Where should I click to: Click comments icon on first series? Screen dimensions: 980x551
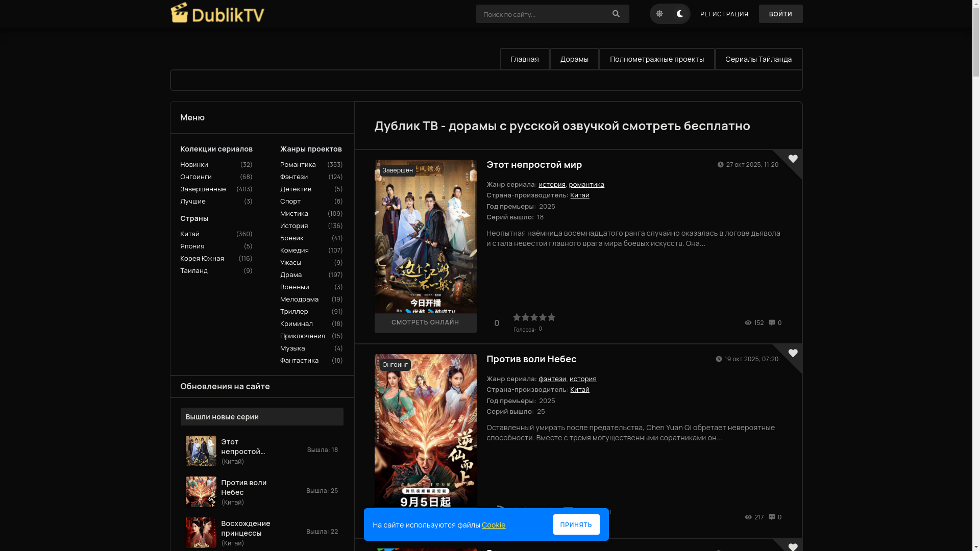pos(772,322)
